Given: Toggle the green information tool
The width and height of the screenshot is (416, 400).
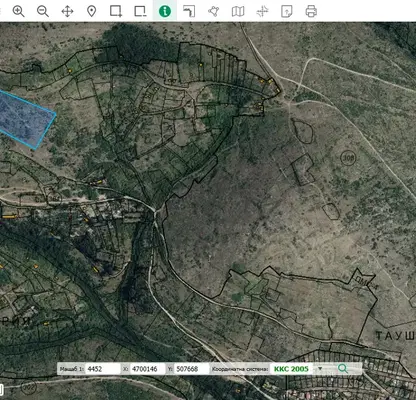Looking at the screenshot, I should (165, 11).
